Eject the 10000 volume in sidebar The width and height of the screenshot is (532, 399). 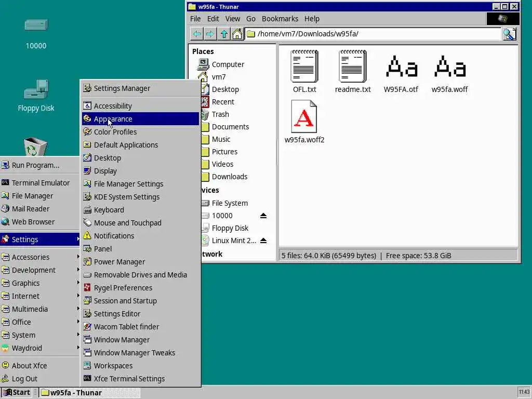[263, 216]
